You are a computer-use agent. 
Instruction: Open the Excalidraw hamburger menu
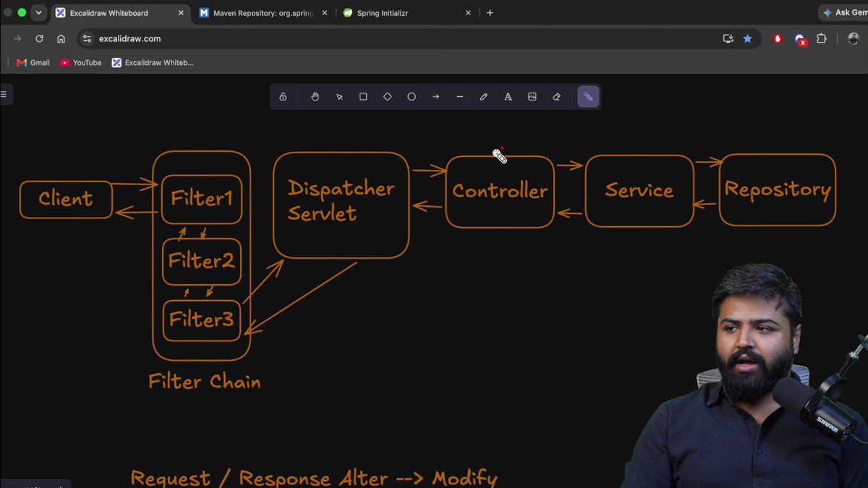[4, 94]
